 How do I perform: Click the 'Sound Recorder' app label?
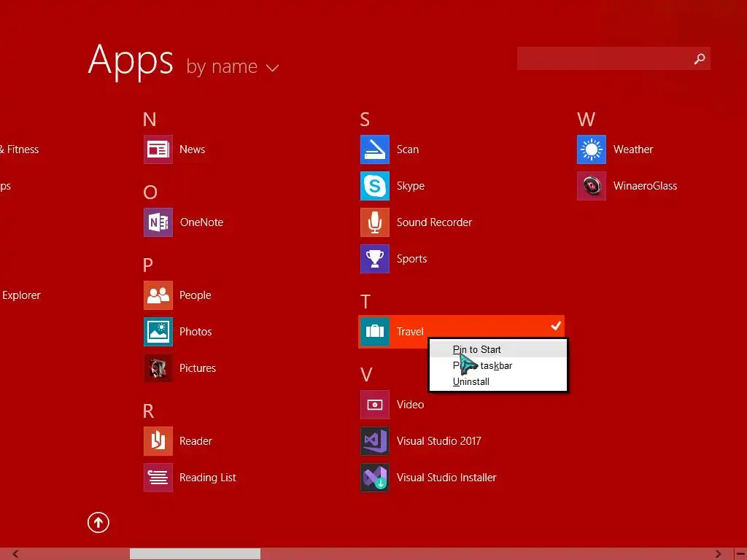coord(434,222)
